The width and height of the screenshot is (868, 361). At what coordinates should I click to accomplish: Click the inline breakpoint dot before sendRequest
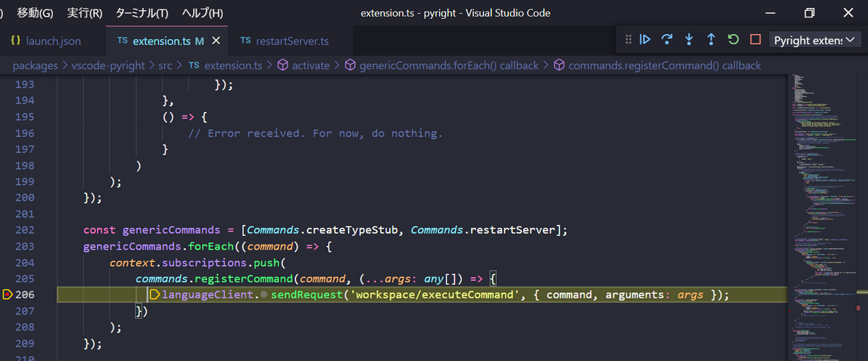pos(264,295)
